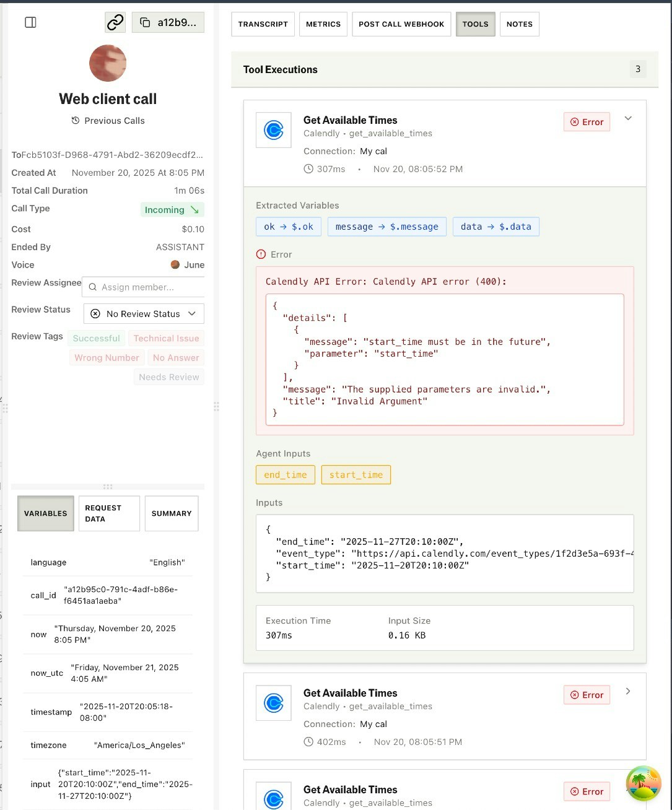Click the Previous Calls history icon
The height and width of the screenshot is (810, 672).
coord(74,120)
